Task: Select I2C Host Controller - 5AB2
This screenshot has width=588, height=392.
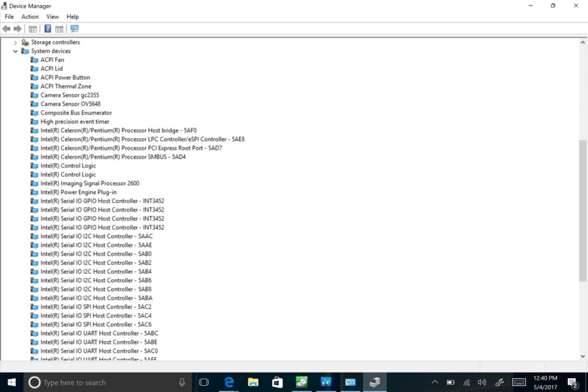Action: coord(96,263)
